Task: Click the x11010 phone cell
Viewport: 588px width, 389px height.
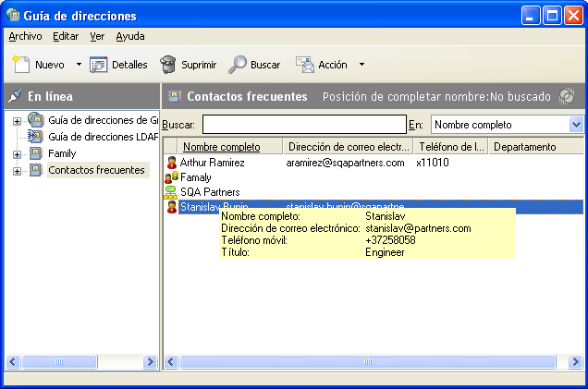Action: (x=433, y=163)
